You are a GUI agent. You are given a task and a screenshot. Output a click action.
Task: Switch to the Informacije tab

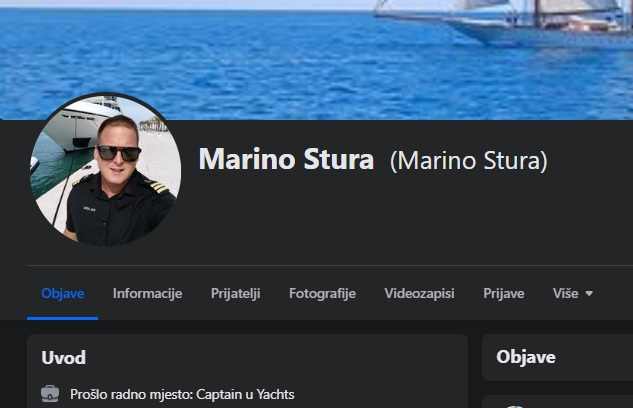point(147,293)
